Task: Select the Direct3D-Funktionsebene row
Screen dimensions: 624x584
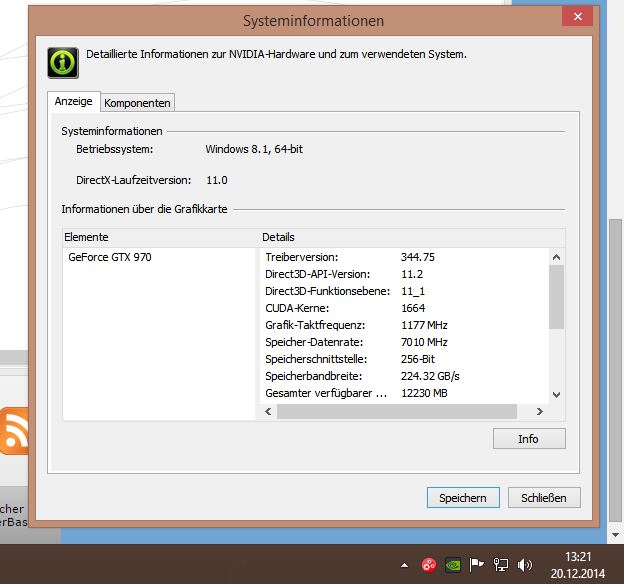Action: 405,291
